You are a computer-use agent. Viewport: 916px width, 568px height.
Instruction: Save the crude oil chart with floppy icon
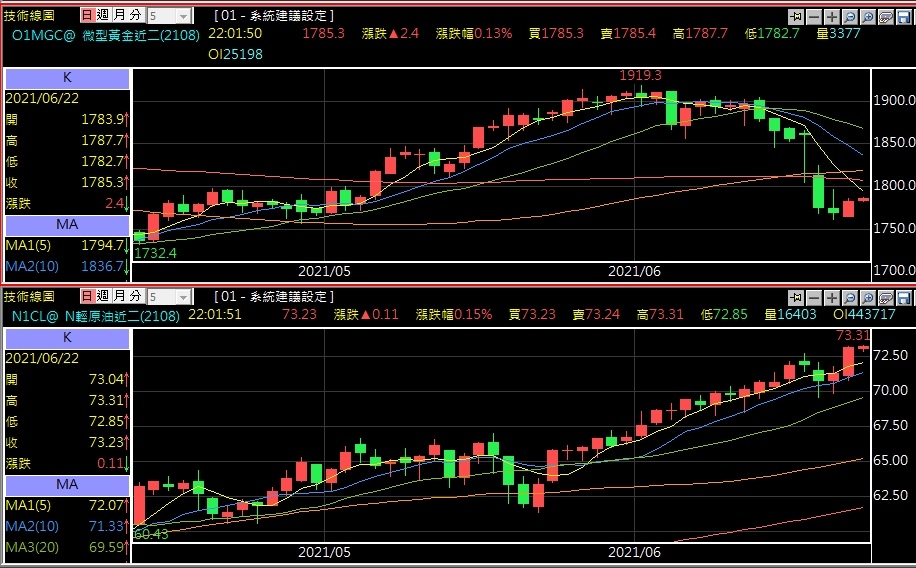pyautogui.click(x=904, y=297)
